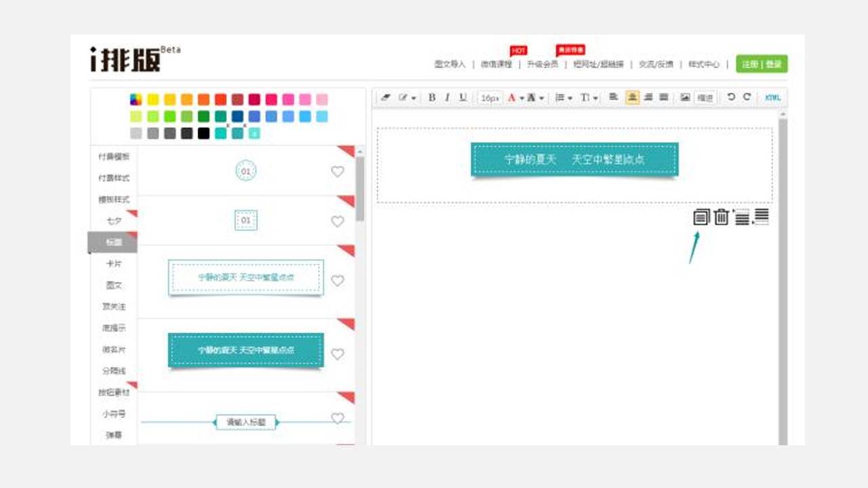Click the insert blank line after icon
The height and width of the screenshot is (488, 868).
pos(761,217)
